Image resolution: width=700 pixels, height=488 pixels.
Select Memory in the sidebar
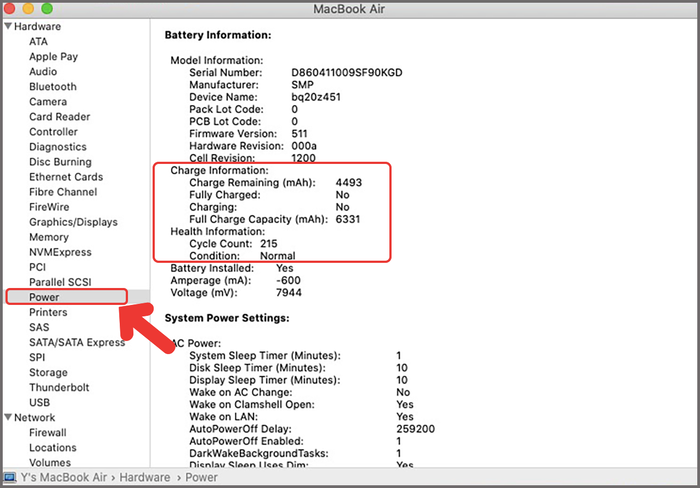pyautogui.click(x=49, y=237)
